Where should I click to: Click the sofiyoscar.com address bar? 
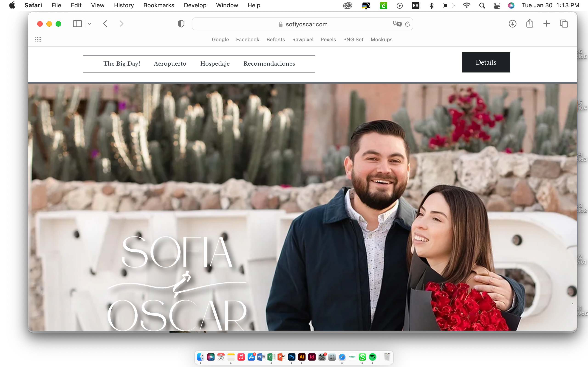tap(306, 24)
